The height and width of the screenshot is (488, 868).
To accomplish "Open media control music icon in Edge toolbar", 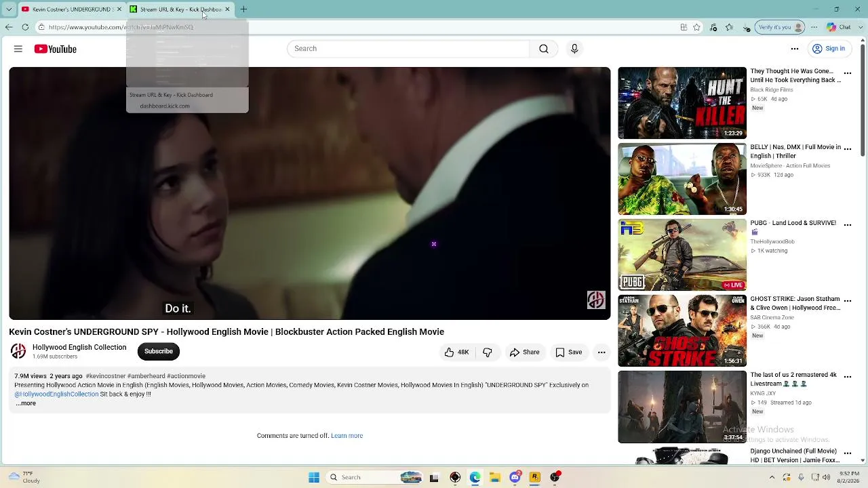I will pos(713,27).
